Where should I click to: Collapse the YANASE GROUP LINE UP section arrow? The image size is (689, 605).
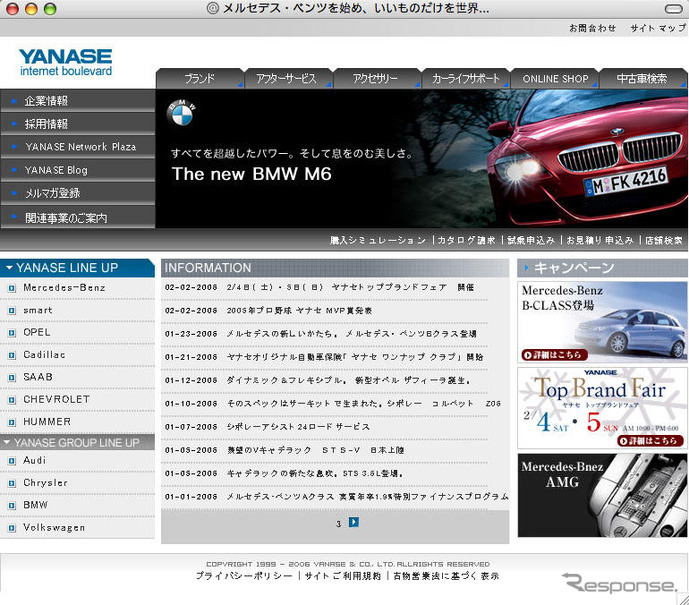(7, 442)
